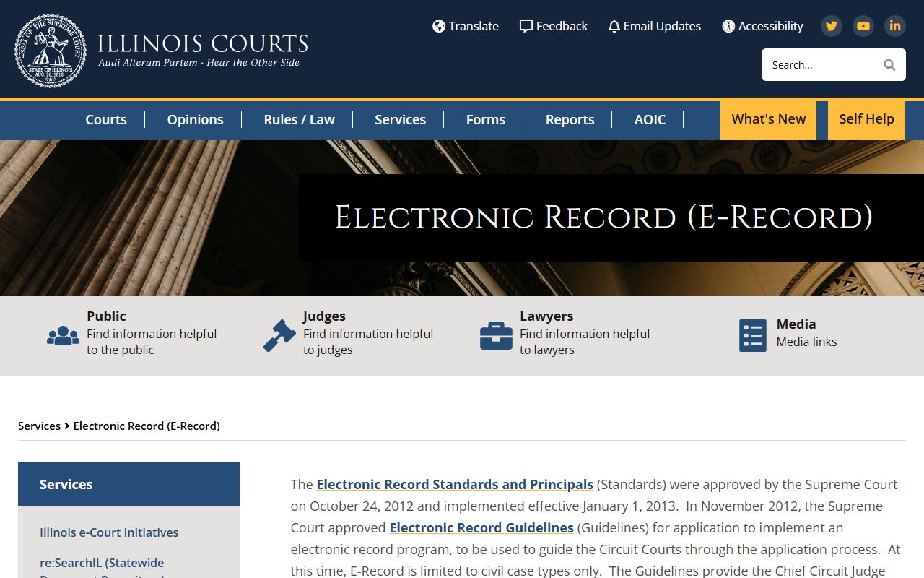This screenshot has width=924, height=578.
Task: Click the globe icon next to Translate
Action: (439, 26)
